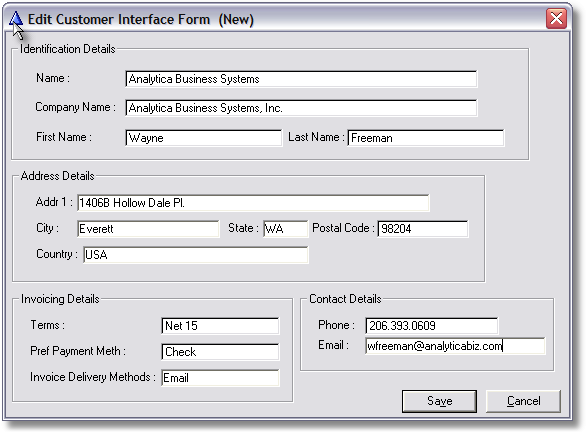Click the Invoice Delivery Methods label
Image resolution: width=587 pixels, height=435 pixels.
tap(92, 377)
